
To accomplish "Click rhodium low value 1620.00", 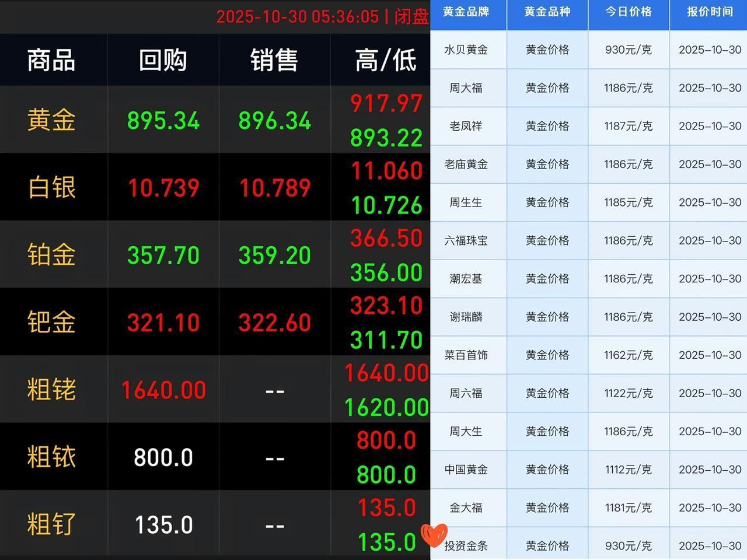I will tap(386, 408).
